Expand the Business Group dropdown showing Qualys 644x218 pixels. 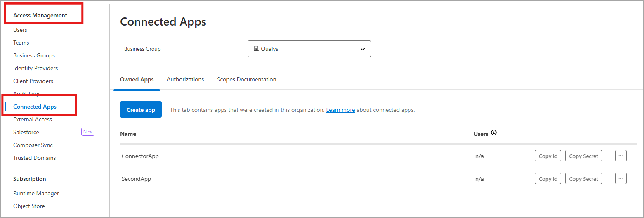(x=309, y=49)
